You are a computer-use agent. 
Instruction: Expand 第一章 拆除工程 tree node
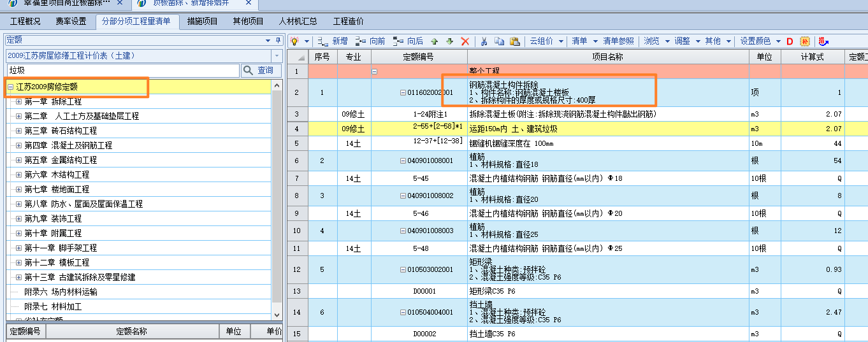(x=18, y=101)
